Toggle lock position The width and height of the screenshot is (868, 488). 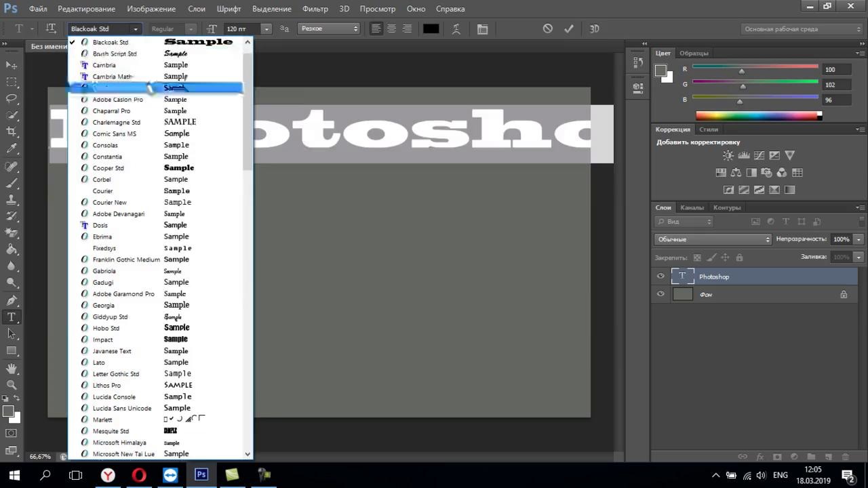pos(725,258)
